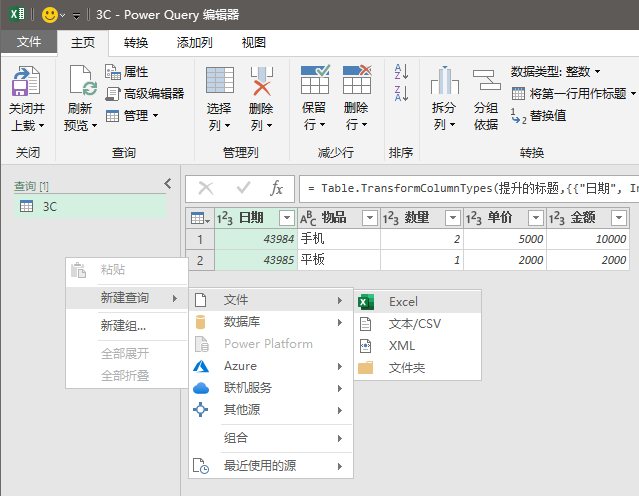Viewport: 639px width, 496px height.
Task: Click the Remove Rows (删除行) icon
Action: coord(357,79)
